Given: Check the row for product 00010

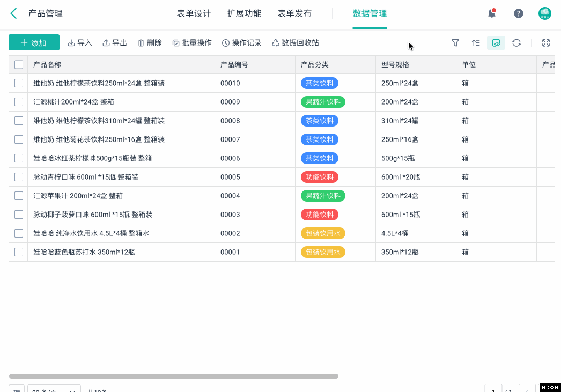Looking at the screenshot, I should pos(19,83).
